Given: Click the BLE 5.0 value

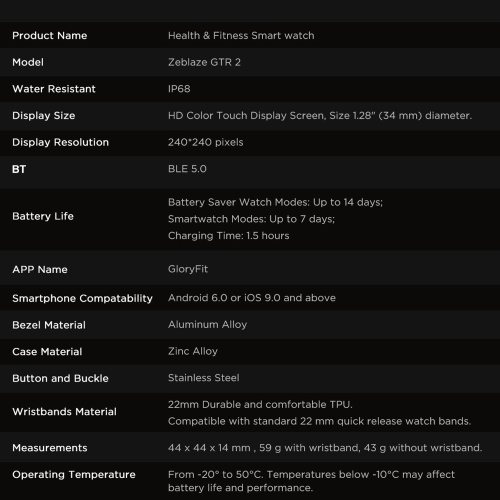Looking at the screenshot, I should click(x=187, y=169).
